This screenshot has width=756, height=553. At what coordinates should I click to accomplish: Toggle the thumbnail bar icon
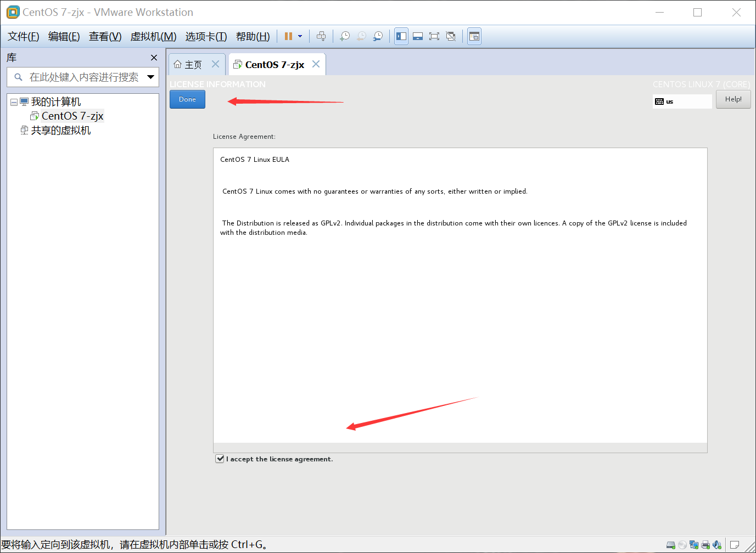[418, 36]
